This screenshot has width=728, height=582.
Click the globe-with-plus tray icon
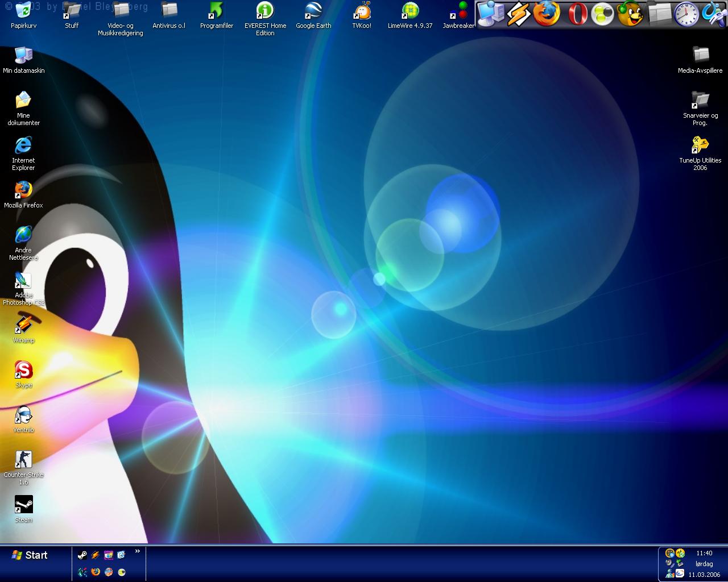[x=670, y=553]
